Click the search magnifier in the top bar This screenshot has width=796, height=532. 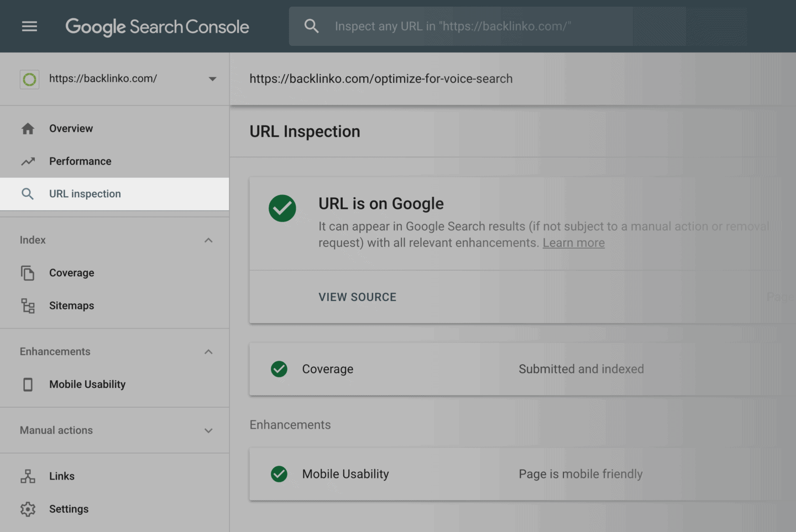tap(311, 26)
